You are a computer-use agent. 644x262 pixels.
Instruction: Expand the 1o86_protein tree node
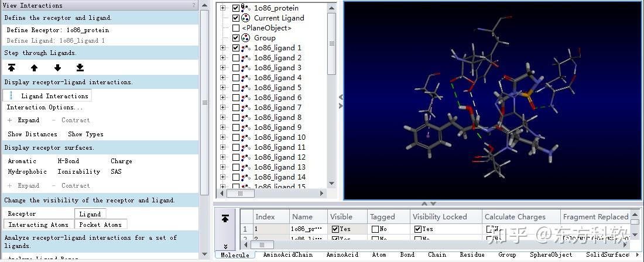pyautogui.click(x=222, y=8)
